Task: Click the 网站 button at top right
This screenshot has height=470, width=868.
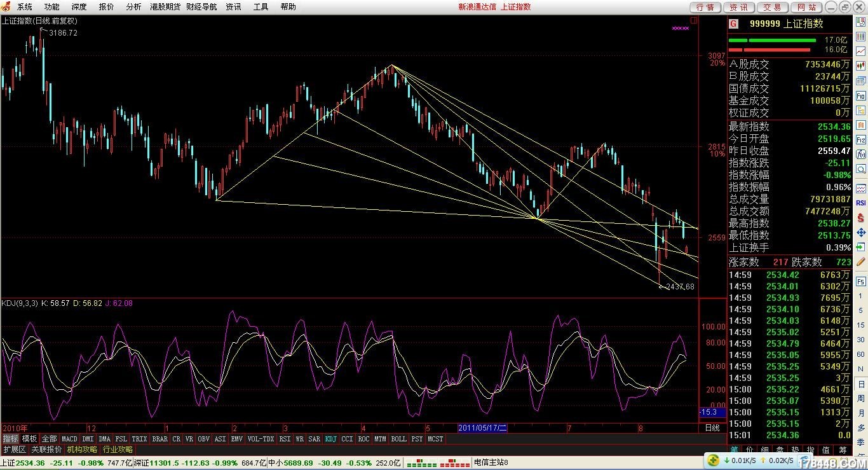Action: click(806, 7)
